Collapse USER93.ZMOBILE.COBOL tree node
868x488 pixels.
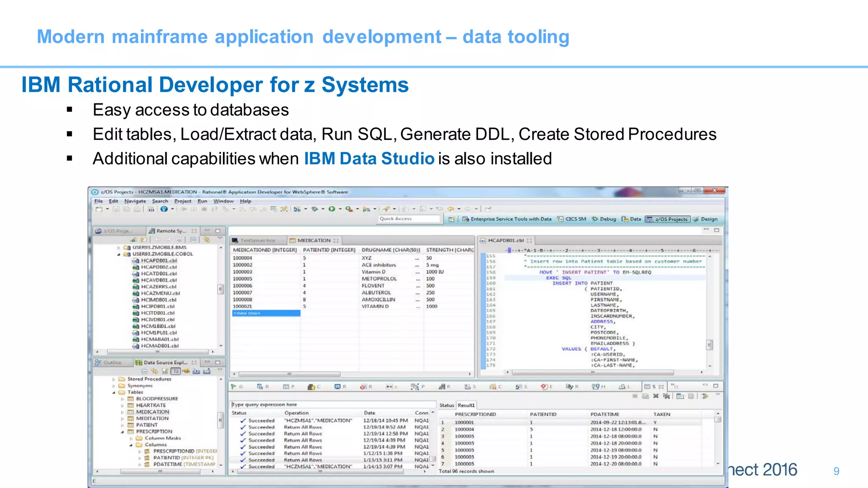pyautogui.click(x=119, y=254)
